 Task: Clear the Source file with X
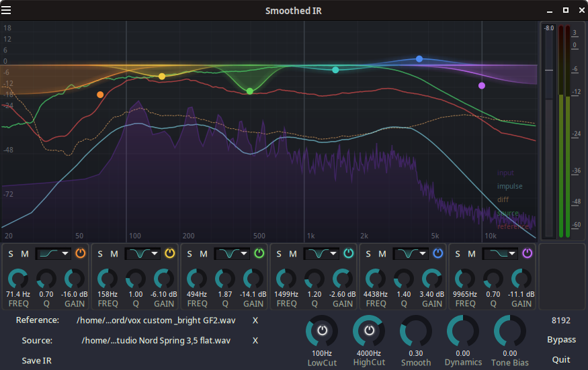pos(255,340)
